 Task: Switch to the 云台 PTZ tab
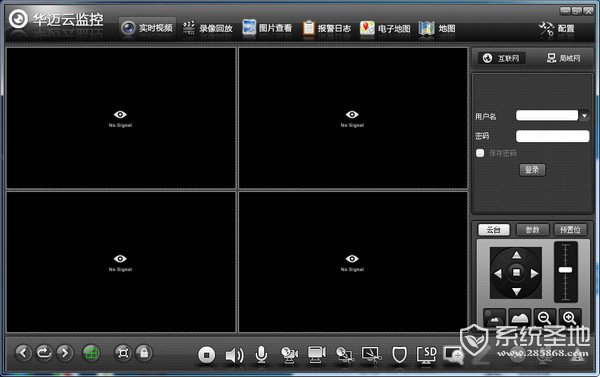(494, 230)
